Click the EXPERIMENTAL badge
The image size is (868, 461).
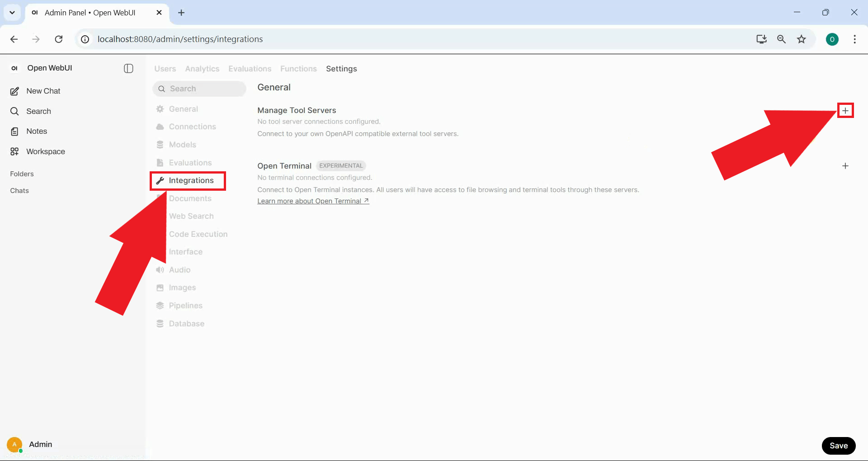point(341,166)
